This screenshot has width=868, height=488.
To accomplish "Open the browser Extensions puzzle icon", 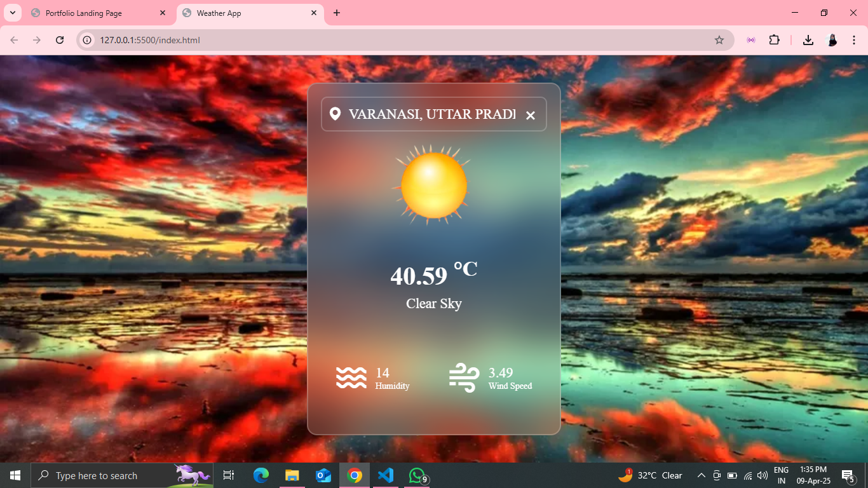I will 774,40.
